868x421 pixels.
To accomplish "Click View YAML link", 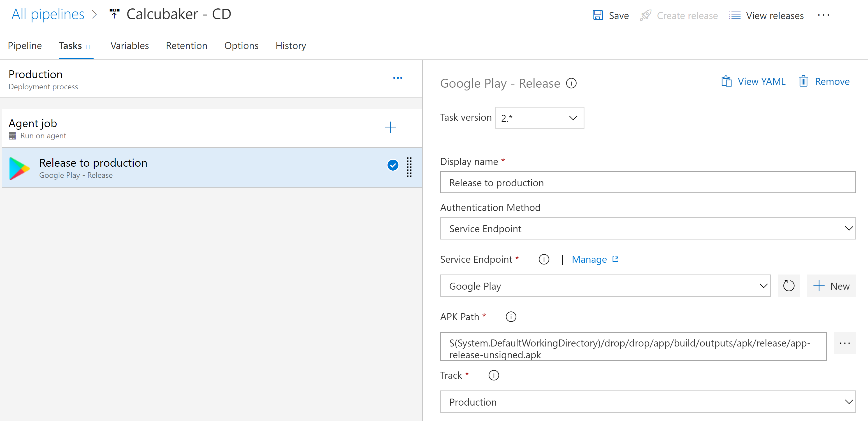I will click(761, 82).
